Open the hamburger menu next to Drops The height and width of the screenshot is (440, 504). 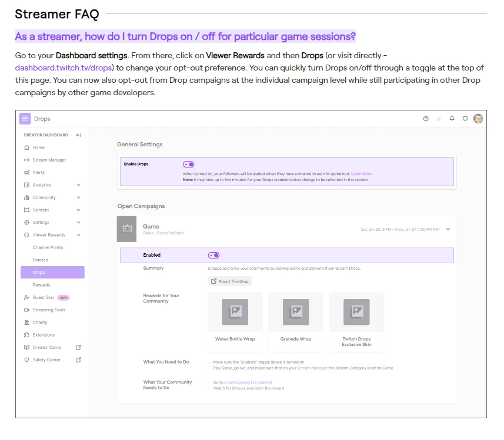(25, 119)
